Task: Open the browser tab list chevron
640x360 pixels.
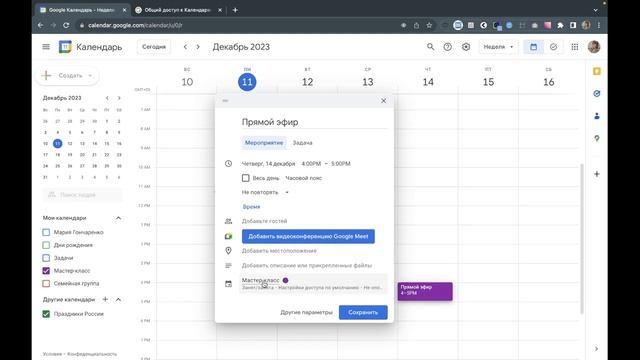Action: click(596, 10)
